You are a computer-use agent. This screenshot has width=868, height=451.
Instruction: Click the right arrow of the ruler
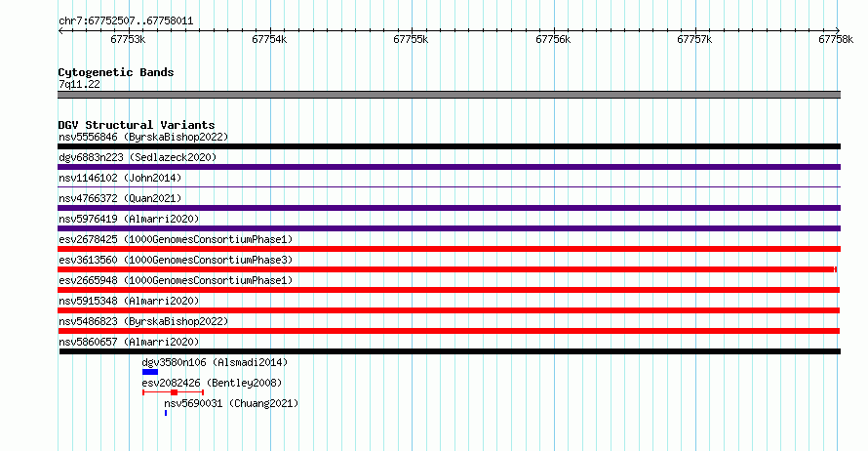[837, 31]
